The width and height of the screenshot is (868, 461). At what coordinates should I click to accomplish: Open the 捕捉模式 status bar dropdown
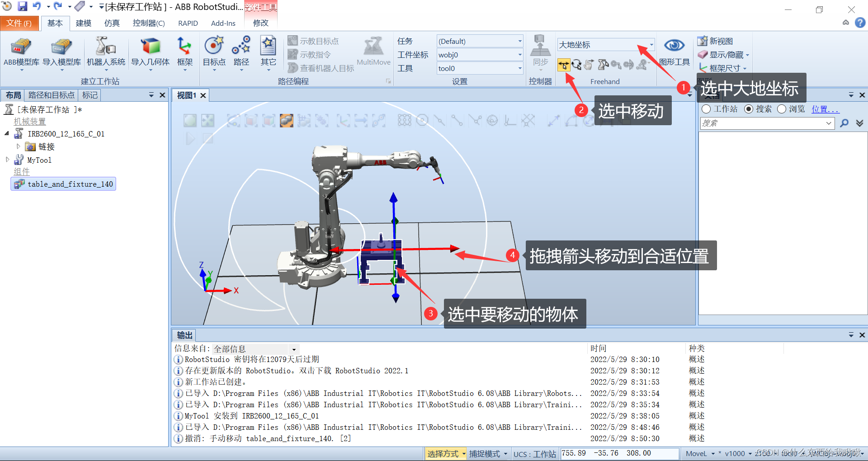(x=488, y=454)
